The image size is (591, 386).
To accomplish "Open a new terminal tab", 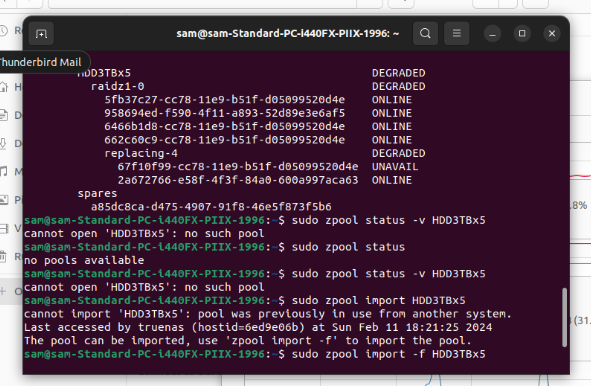I will (41, 34).
